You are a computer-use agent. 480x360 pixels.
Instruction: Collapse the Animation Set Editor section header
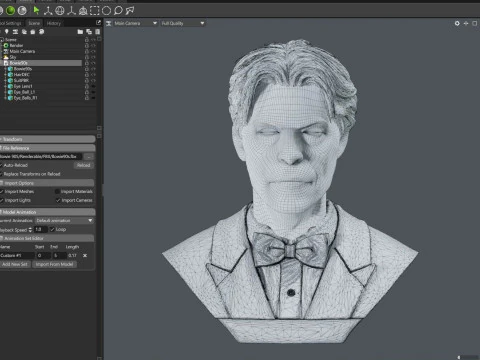click(47, 238)
